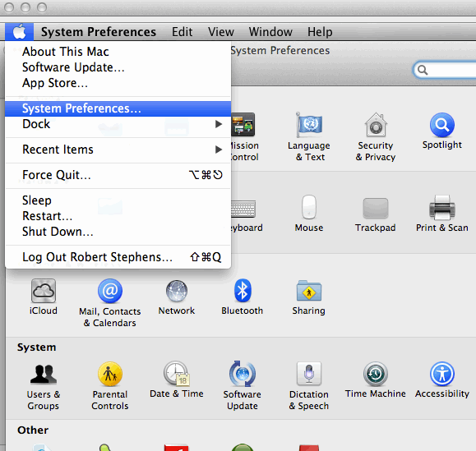Click the search input field
476x451 pixels.
(445, 70)
